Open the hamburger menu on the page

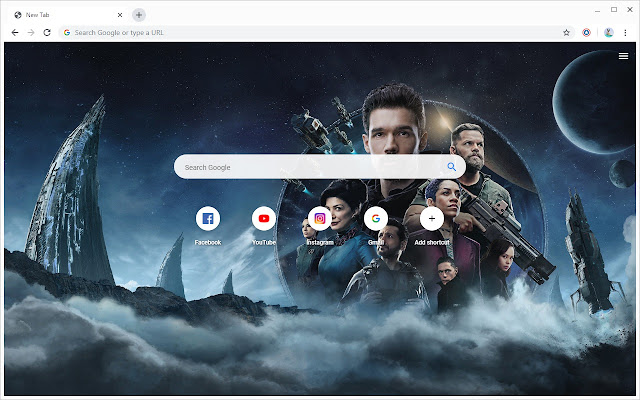coord(623,56)
